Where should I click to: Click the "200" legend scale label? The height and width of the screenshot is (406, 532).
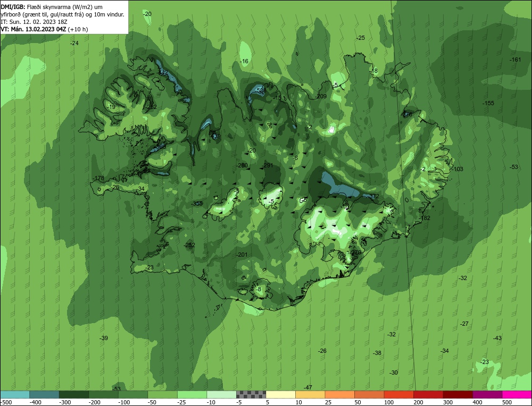[418, 402]
